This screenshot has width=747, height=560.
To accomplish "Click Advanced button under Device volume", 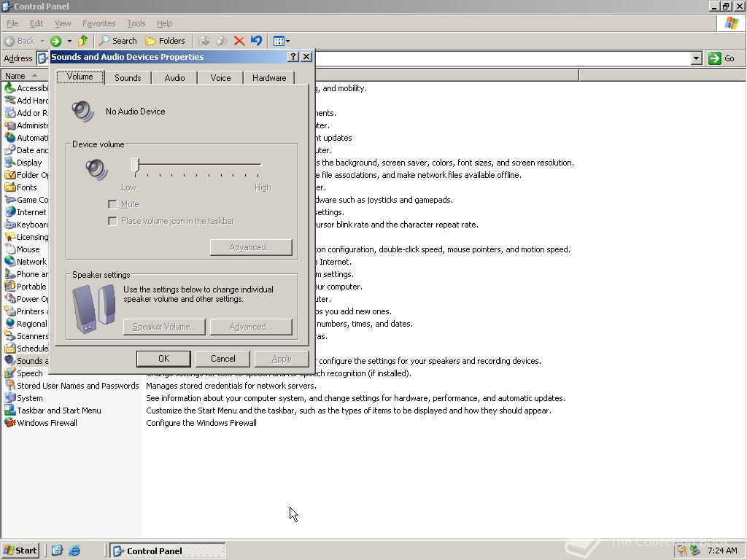I will click(x=251, y=247).
